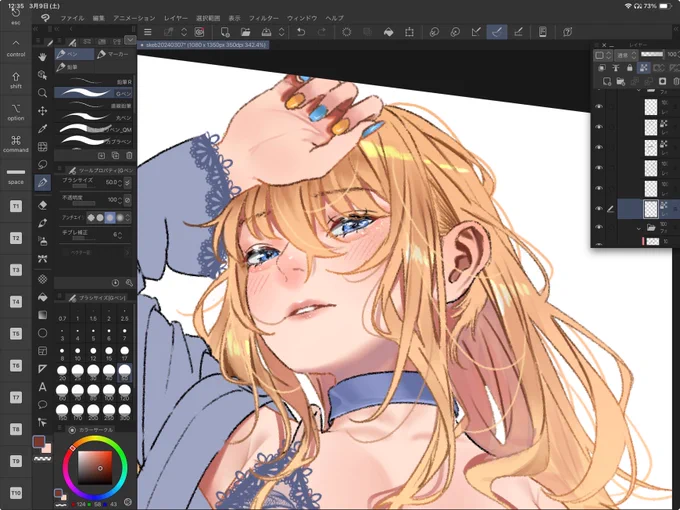Tap the space edge keyboard key
The image size is (680, 510).
tap(16, 176)
